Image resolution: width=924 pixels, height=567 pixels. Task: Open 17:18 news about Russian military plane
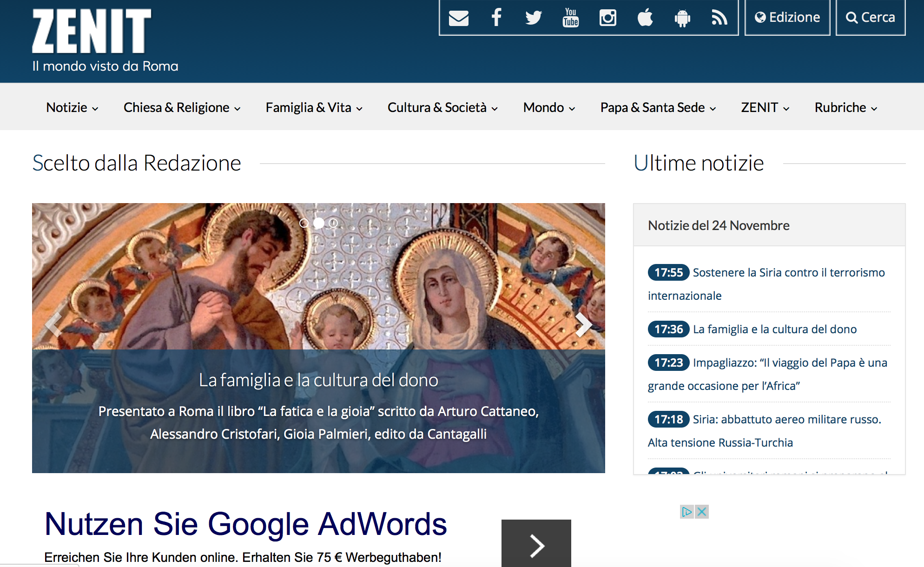pyautogui.click(x=765, y=430)
